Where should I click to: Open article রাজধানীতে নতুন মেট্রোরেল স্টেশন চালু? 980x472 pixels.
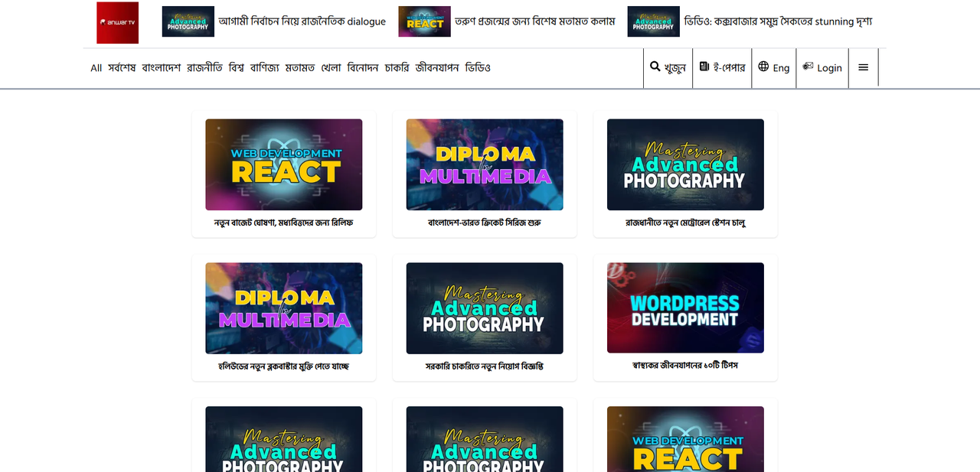pyautogui.click(x=685, y=223)
